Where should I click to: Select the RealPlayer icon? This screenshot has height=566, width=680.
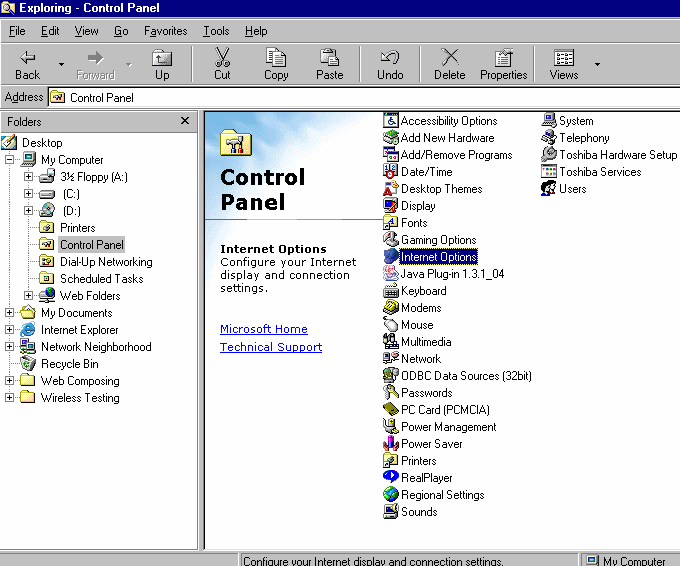[390, 477]
